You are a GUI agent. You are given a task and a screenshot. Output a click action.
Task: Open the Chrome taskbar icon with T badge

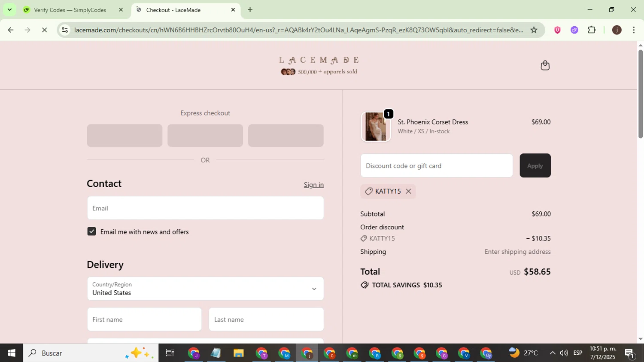click(261, 353)
